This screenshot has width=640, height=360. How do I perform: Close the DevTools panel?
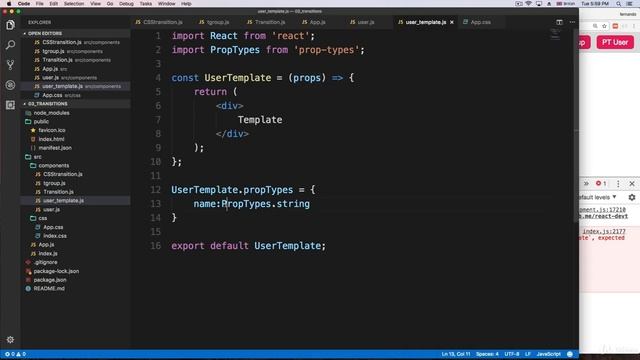click(632, 184)
